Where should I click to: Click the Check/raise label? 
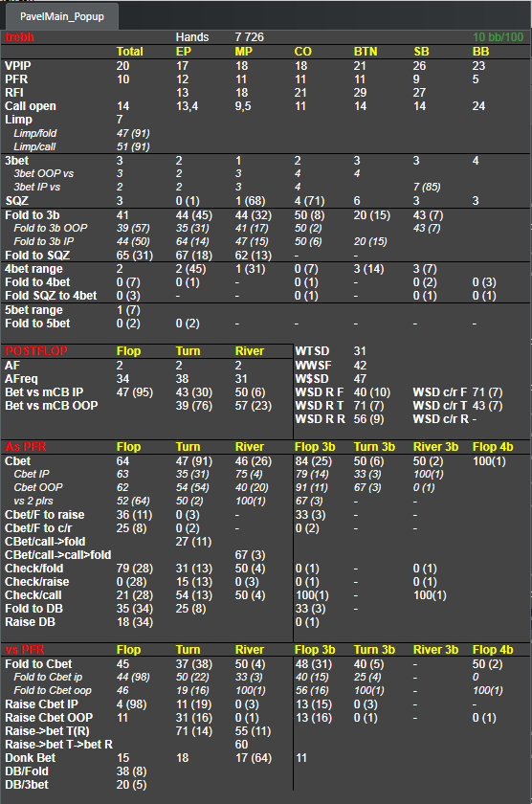click(x=37, y=582)
